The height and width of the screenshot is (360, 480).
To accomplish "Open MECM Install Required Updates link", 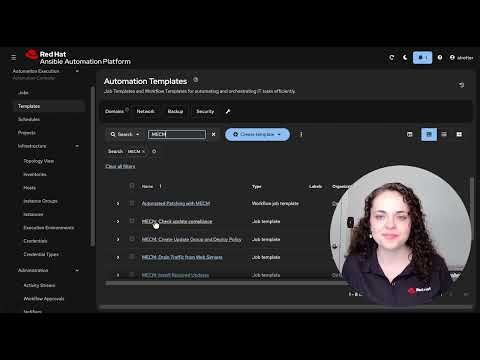I will (x=175, y=275).
